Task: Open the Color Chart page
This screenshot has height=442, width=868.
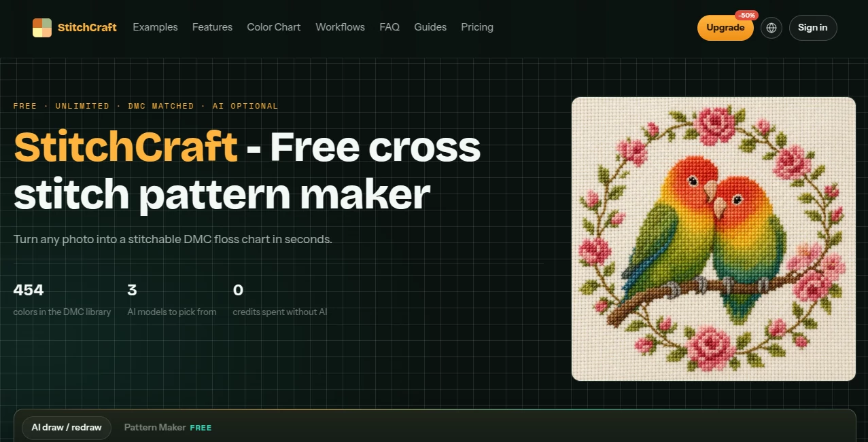Action: tap(274, 27)
